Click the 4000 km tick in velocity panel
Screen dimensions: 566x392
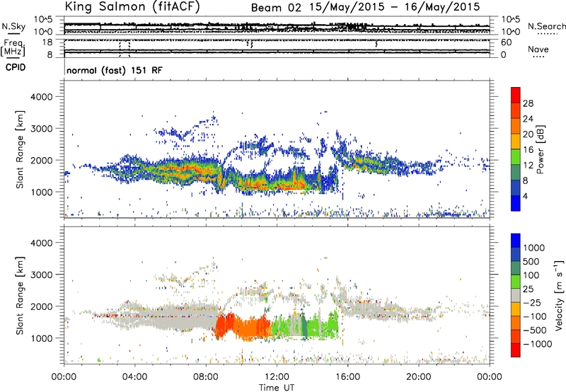tap(41, 243)
